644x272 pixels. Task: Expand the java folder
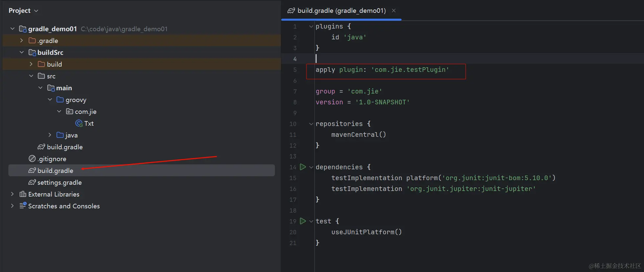pyautogui.click(x=50, y=135)
